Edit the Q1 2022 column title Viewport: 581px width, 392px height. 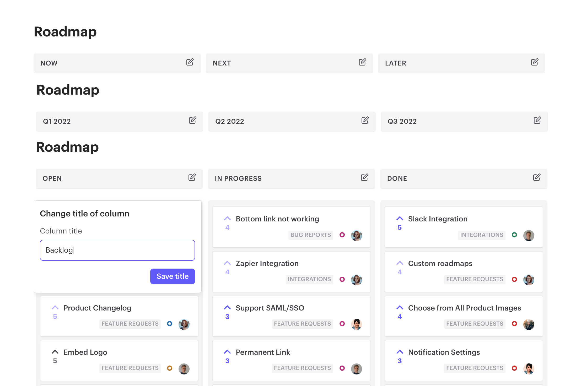click(192, 120)
